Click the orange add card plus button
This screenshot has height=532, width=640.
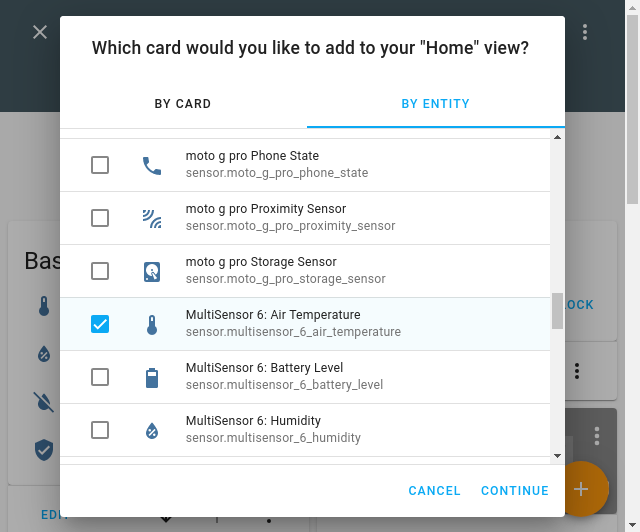click(x=581, y=489)
